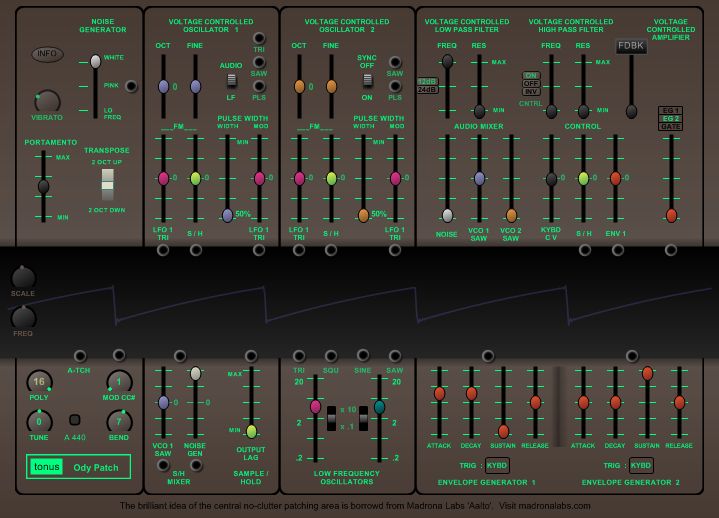This screenshot has height=518, width=719.
Task: Click the oscillator 2 SAW output jack
Action: click(395, 62)
